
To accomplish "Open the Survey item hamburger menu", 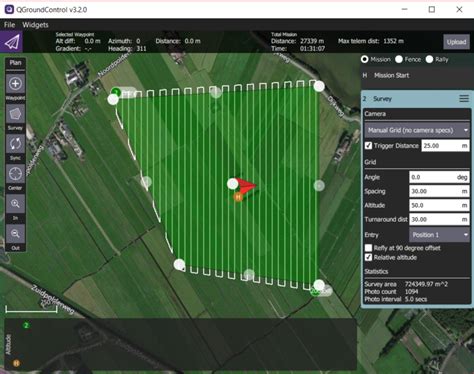I will [464, 98].
